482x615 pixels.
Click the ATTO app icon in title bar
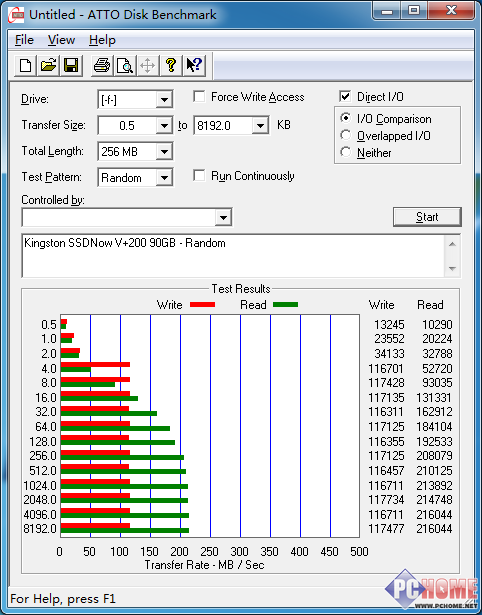[x=16, y=16]
